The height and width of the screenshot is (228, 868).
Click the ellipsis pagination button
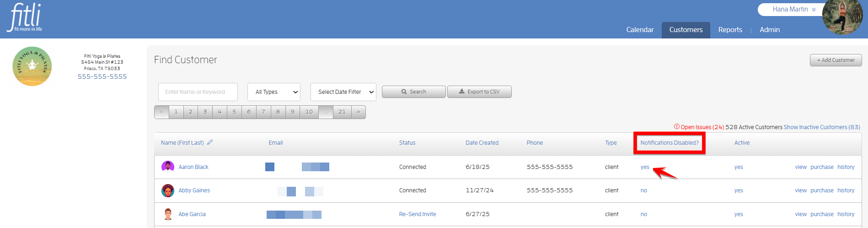pos(326,112)
